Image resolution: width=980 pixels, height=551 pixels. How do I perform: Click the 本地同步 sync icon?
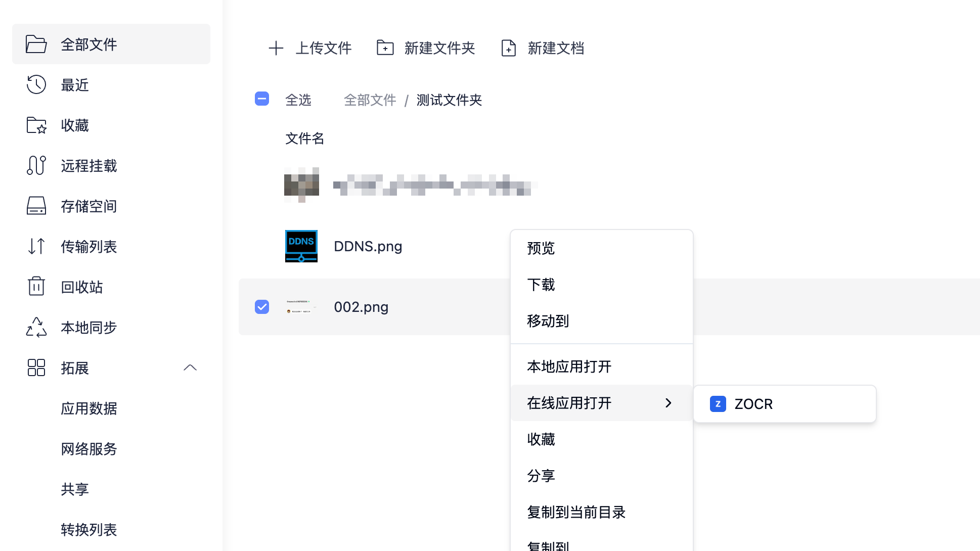(36, 327)
